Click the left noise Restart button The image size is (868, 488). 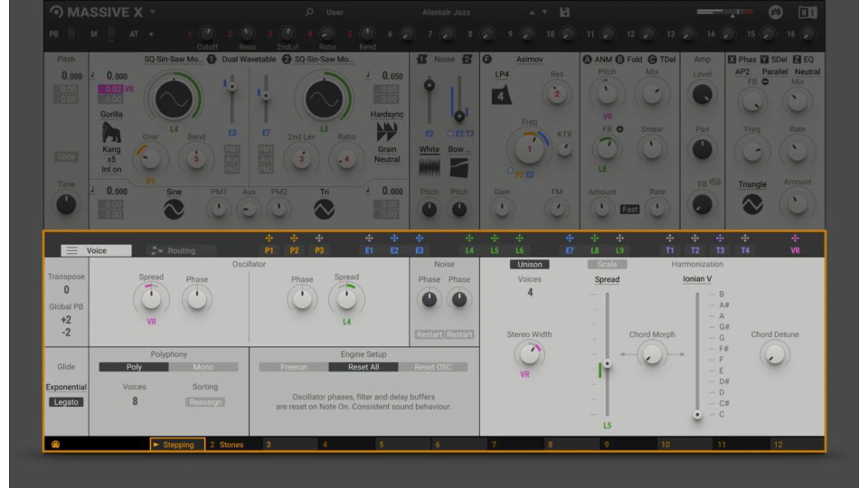pos(429,334)
